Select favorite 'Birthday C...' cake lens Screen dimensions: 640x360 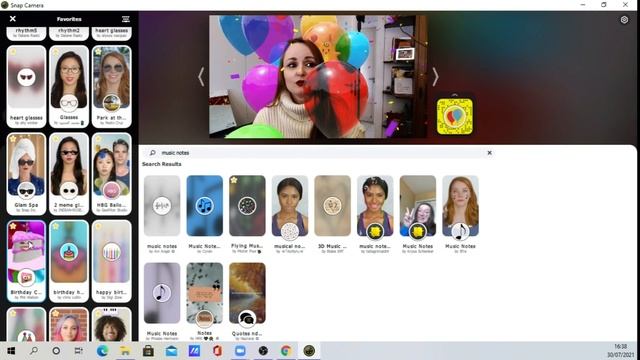(x=27, y=261)
